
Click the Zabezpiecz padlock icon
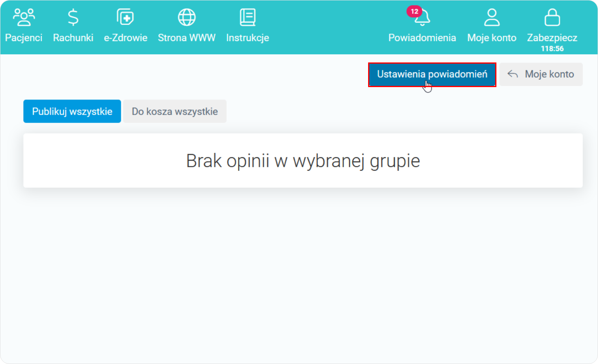[x=552, y=17]
